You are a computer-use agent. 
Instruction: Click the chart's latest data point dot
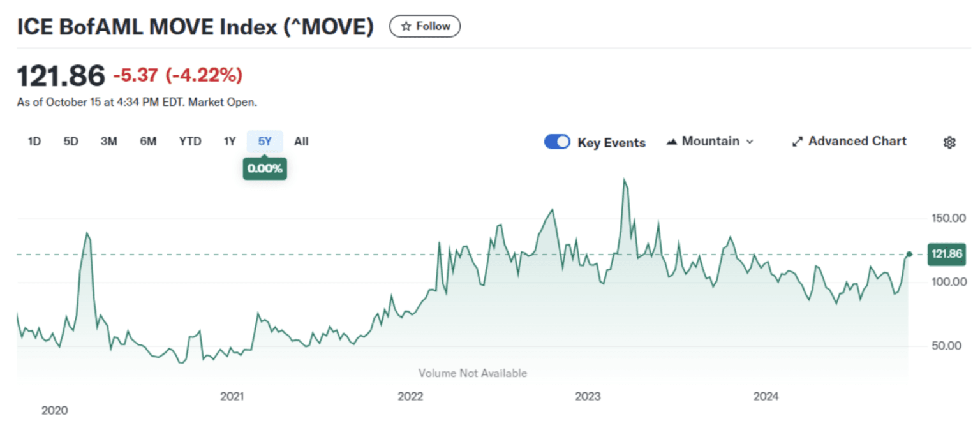click(x=909, y=255)
